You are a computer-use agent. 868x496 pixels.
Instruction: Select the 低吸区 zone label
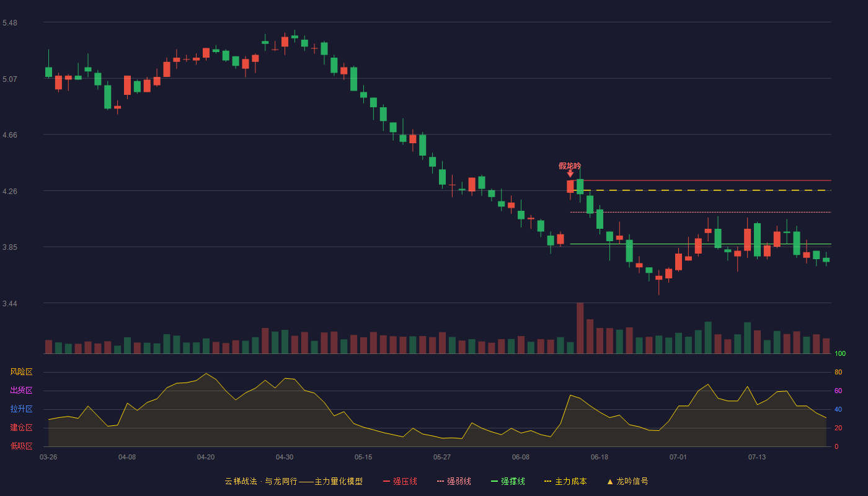pos(21,446)
